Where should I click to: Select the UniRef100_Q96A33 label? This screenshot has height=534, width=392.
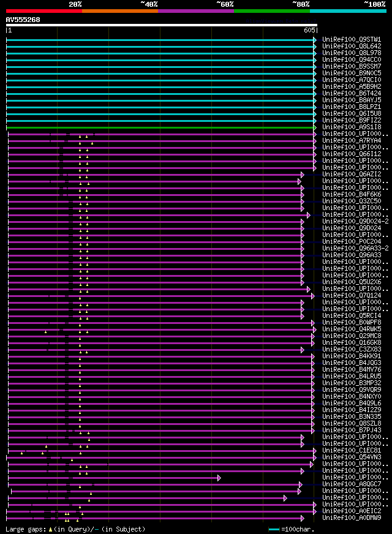pos(352,255)
